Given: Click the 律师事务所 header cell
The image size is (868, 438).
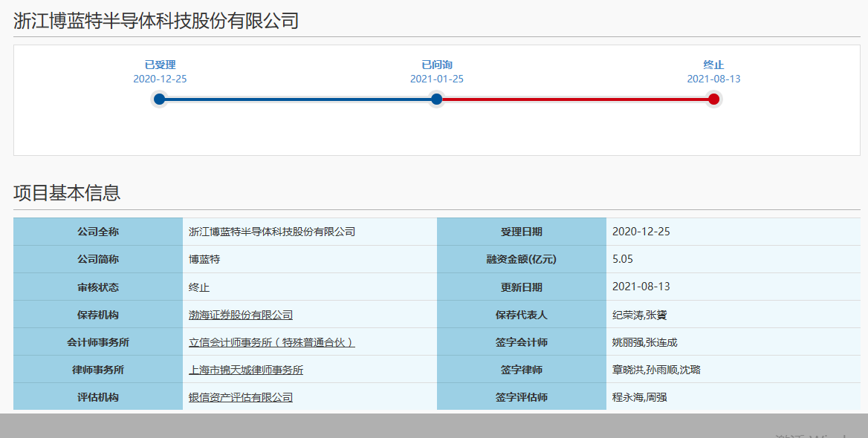Looking at the screenshot, I should coord(98,370).
